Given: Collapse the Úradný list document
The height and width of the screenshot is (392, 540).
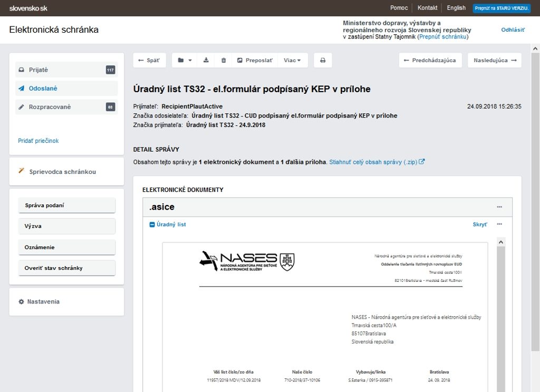Looking at the screenshot, I should pyautogui.click(x=152, y=224).
